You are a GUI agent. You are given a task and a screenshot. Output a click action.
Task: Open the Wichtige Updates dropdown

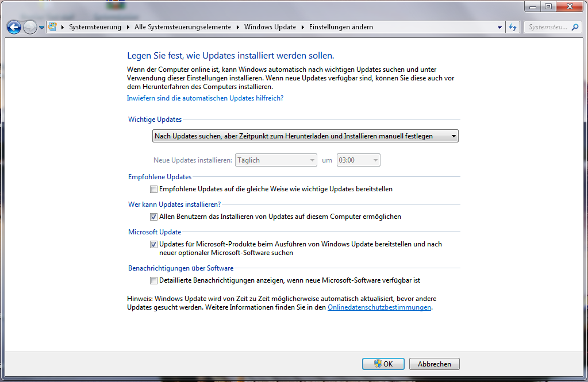tap(305, 136)
